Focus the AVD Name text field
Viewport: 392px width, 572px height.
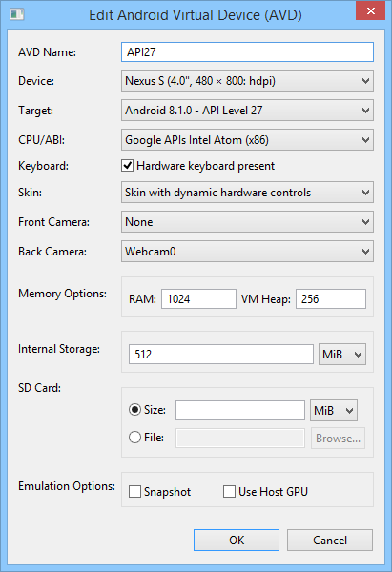(247, 51)
